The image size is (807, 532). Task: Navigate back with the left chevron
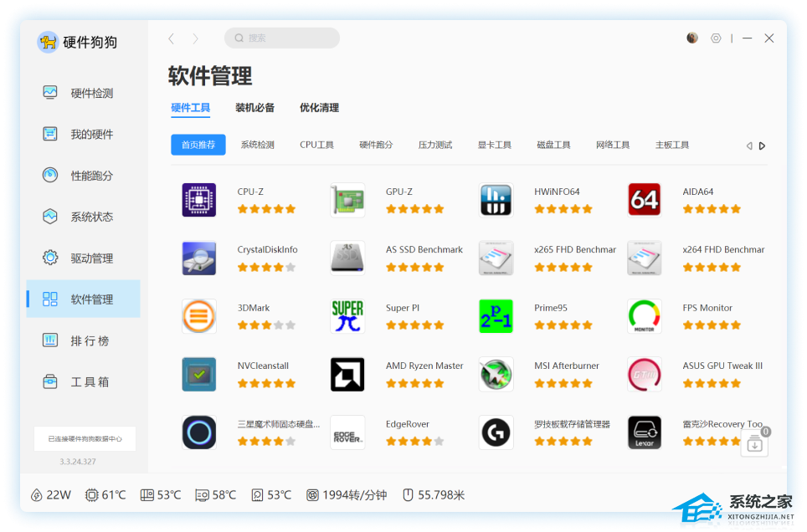point(172,38)
